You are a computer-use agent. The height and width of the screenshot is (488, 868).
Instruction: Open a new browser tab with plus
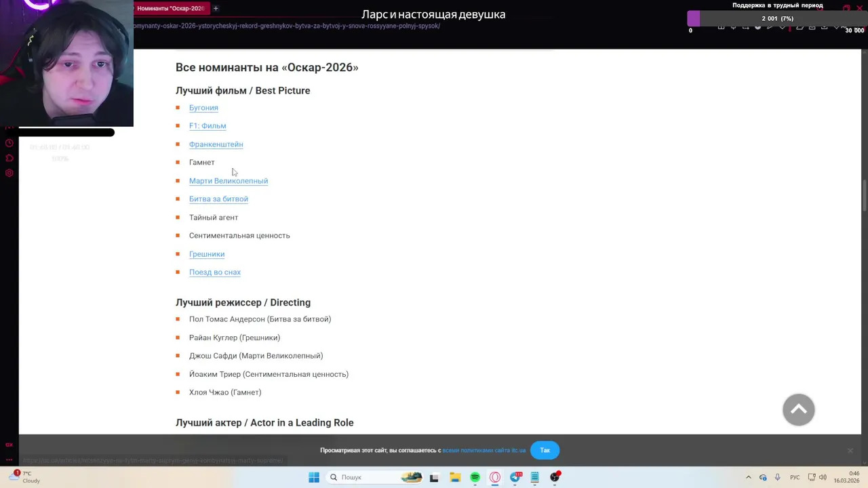click(216, 8)
